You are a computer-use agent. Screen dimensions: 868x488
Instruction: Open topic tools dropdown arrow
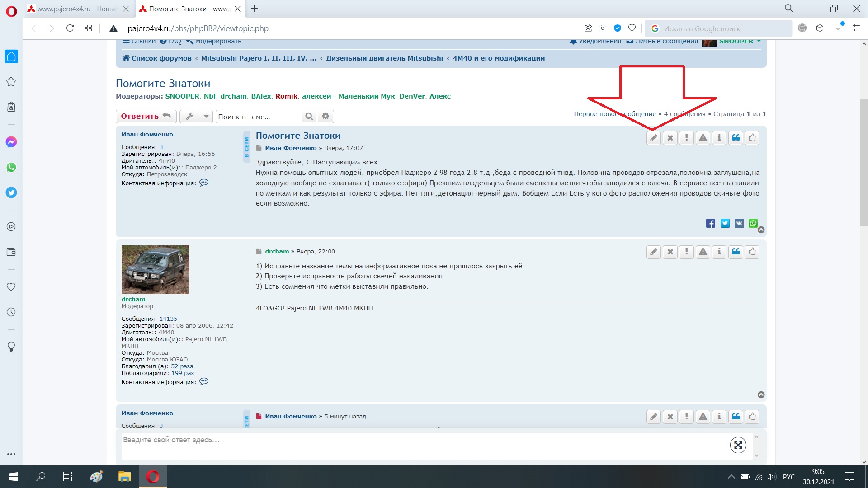(206, 117)
